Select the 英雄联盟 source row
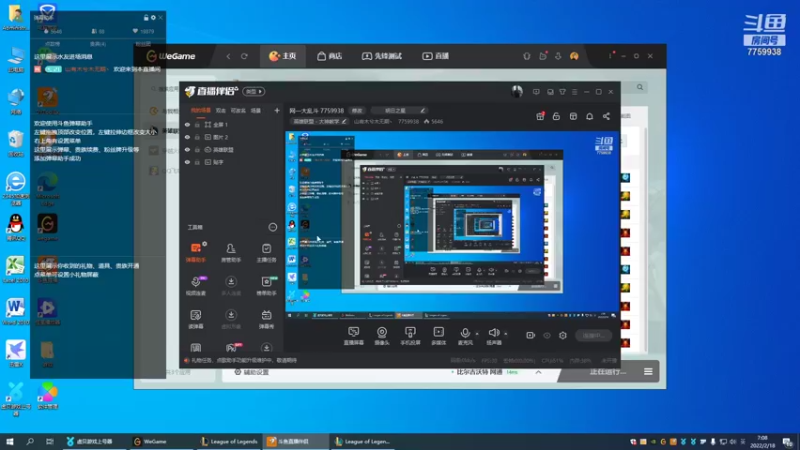Image resolution: width=800 pixels, height=450 pixels. pyautogui.click(x=232, y=150)
